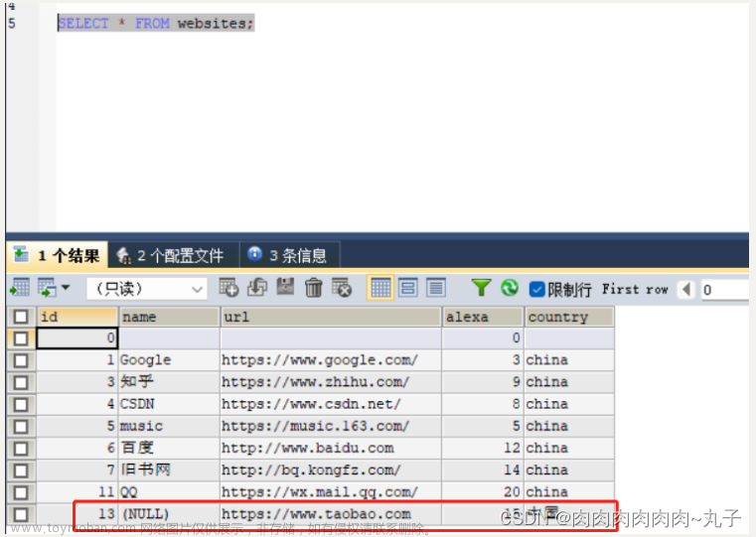Check the 旧书网 row checkbox
The height and width of the screenshot is (537, 756).
pos(21,470)
